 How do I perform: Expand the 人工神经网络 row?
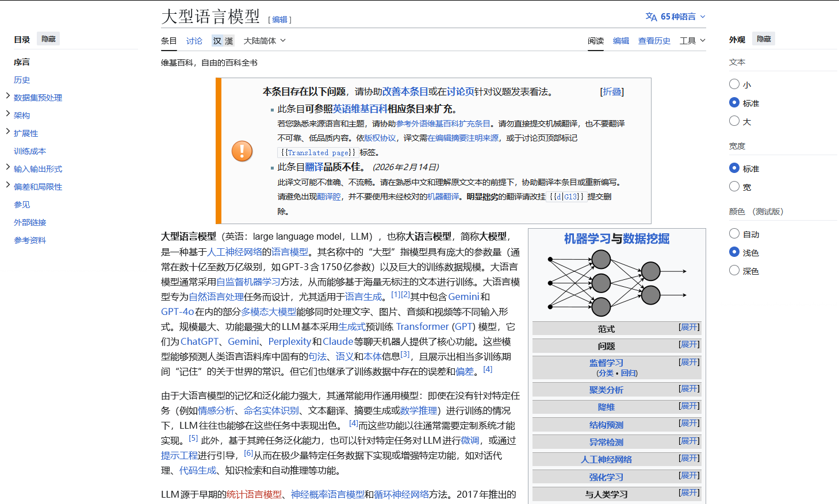pyautogui.click(x=689, y=459)
